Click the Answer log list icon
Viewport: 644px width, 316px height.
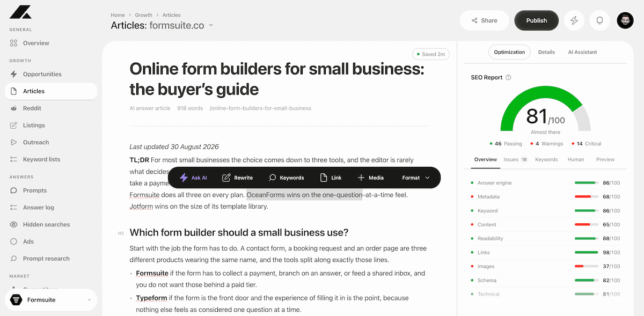tap(13, 208)
